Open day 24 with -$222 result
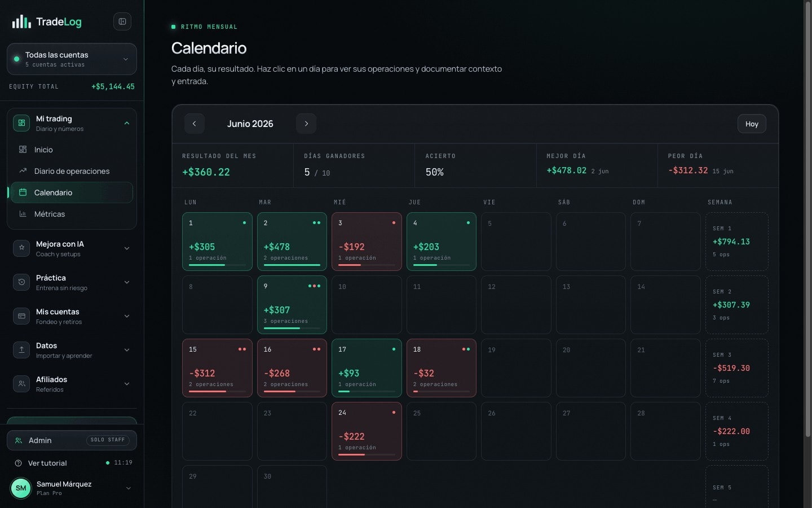 point(367,431)
